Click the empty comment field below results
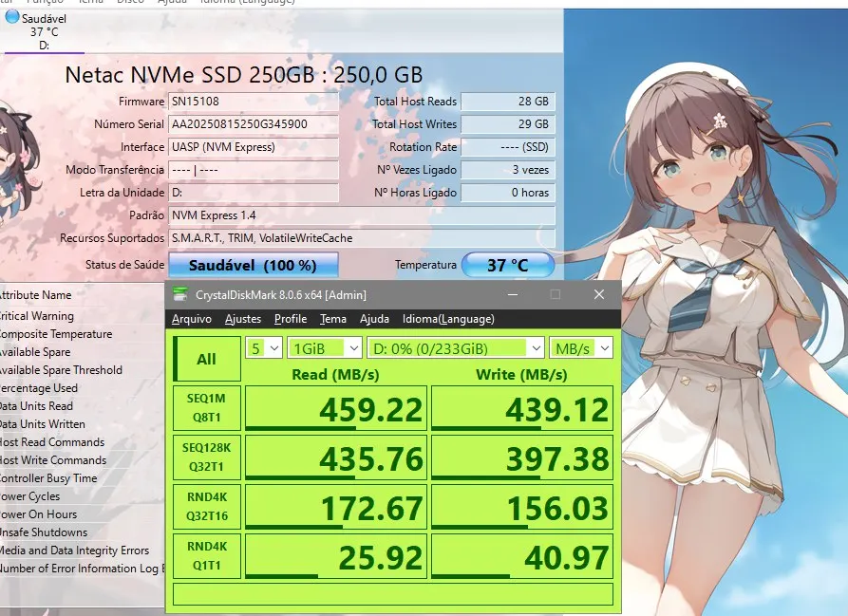This screenshot has width=848, height=616. 392,594
